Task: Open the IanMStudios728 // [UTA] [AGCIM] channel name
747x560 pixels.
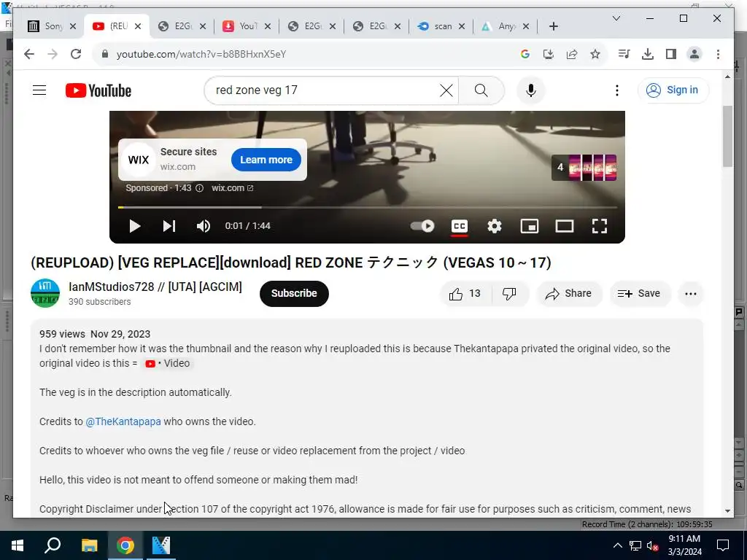Action: [x=155, y=287]
